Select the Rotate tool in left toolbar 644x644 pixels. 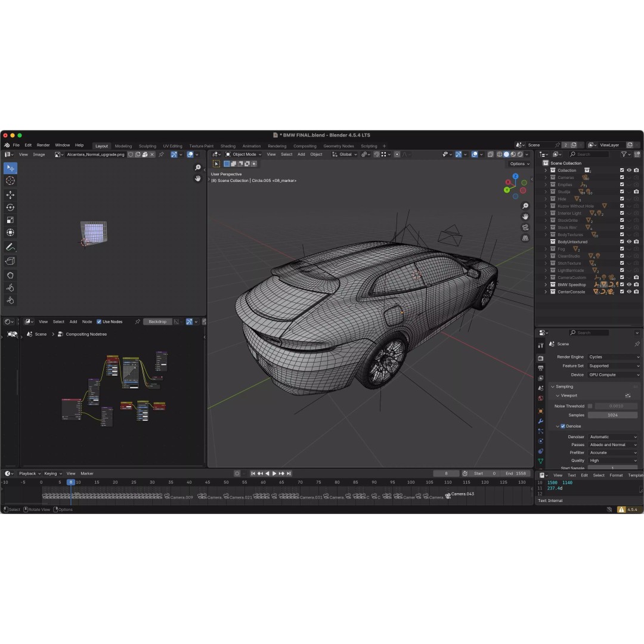click(10, 208)
